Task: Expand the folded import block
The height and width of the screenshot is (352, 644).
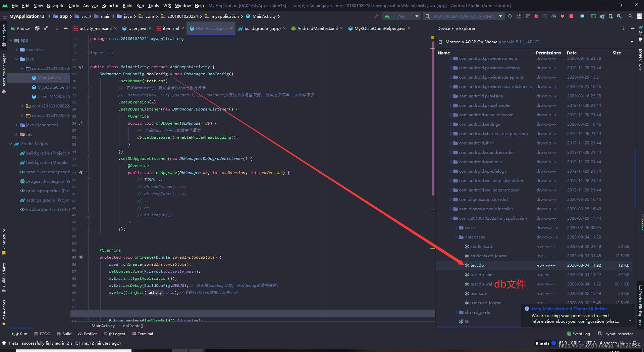Action: (x=88, y=53)
